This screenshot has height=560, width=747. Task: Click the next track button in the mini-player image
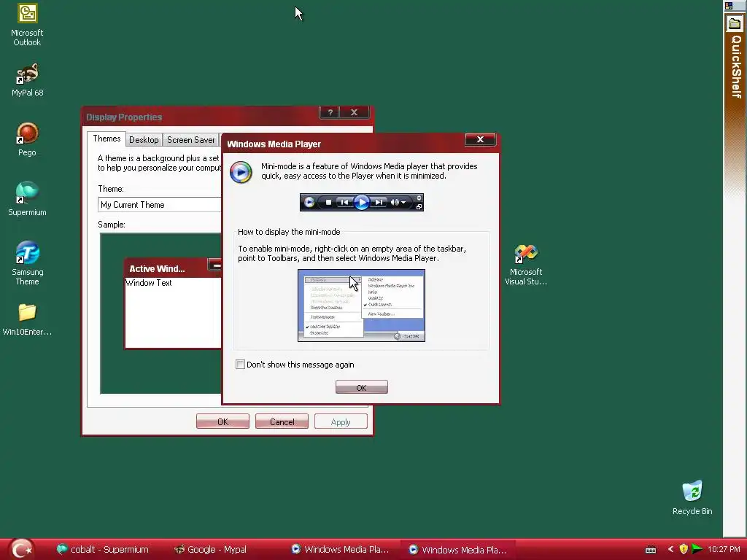(x=379, y=203)
